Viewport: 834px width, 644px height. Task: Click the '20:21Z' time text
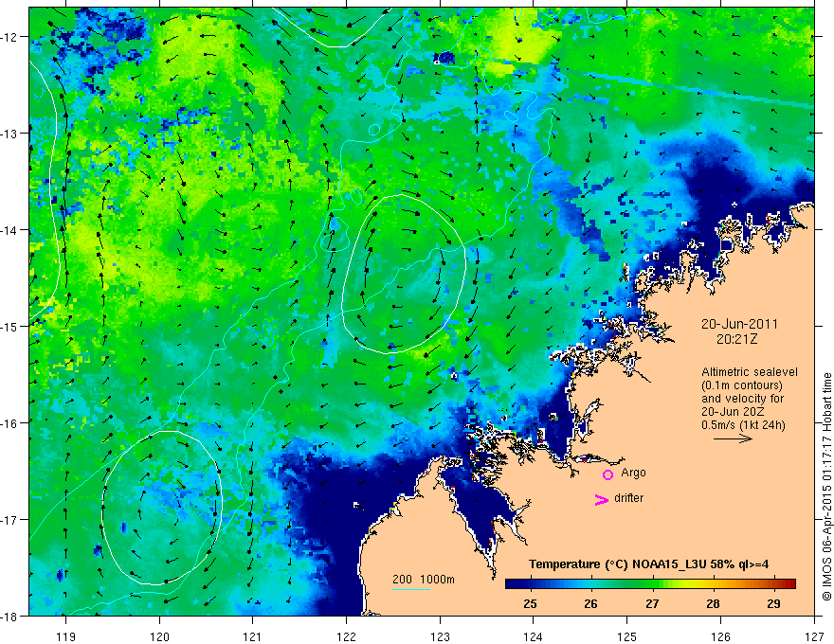pos(736,339)
